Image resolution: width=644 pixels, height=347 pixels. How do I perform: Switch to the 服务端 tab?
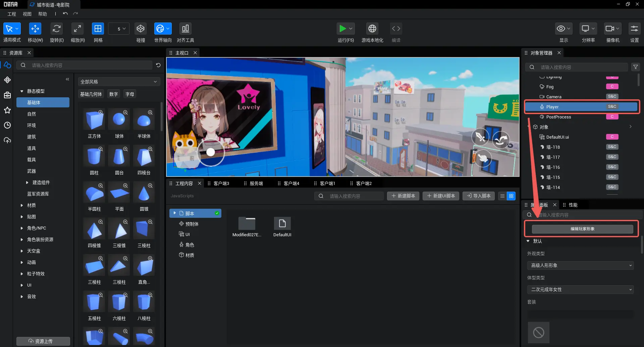256,183
